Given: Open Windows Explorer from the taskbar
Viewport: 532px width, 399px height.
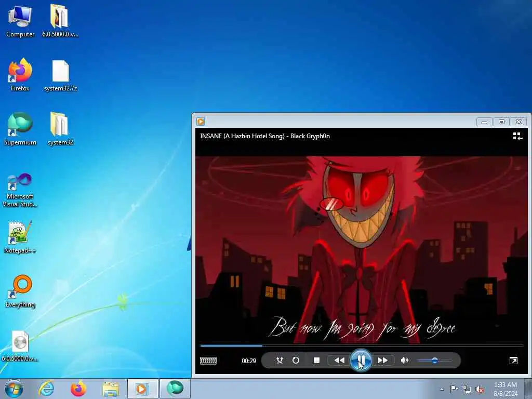Looking at the screenshot, I should (111, 389).
